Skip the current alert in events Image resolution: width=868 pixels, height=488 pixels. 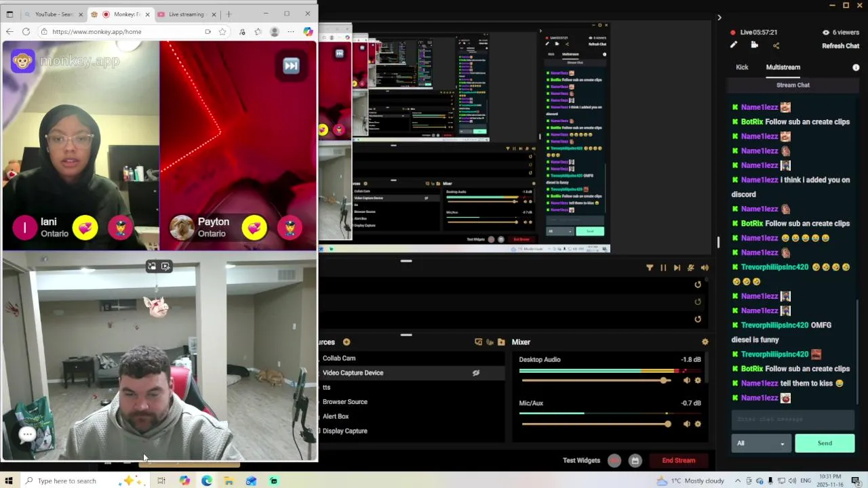677,268
